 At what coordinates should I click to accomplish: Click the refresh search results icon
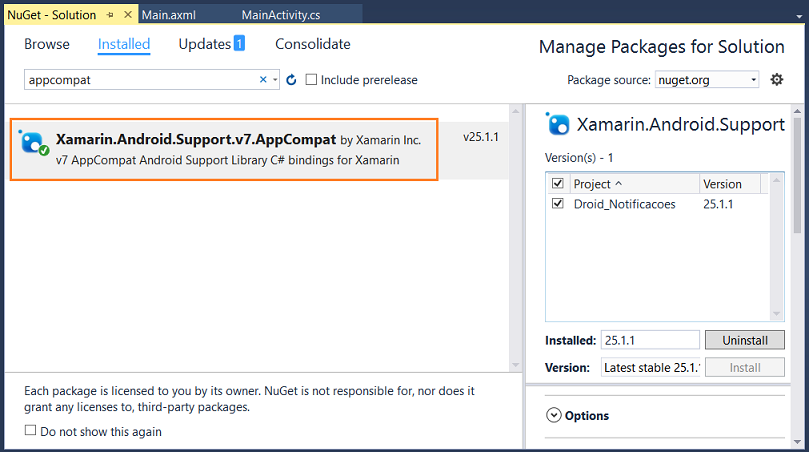point(291,80)
